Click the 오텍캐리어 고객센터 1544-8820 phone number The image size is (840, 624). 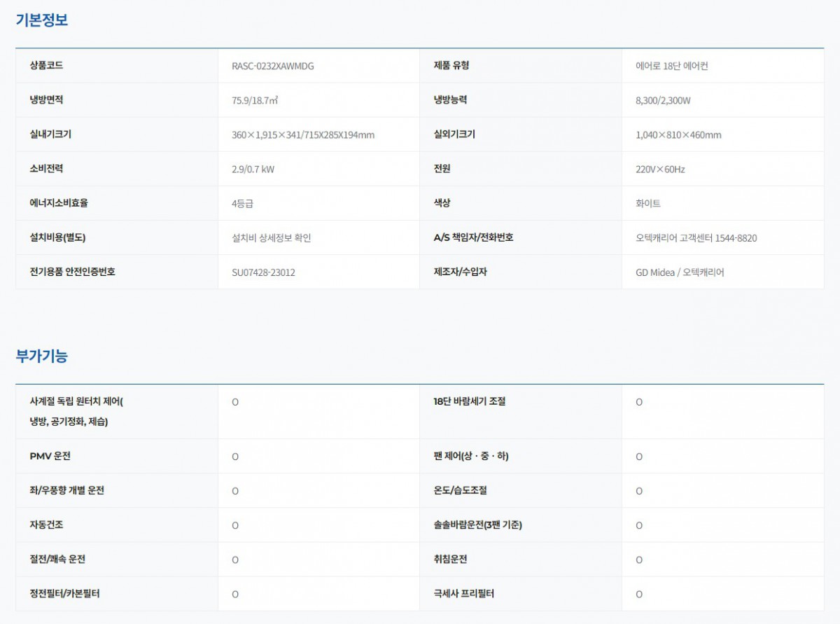tap(696, 238)
